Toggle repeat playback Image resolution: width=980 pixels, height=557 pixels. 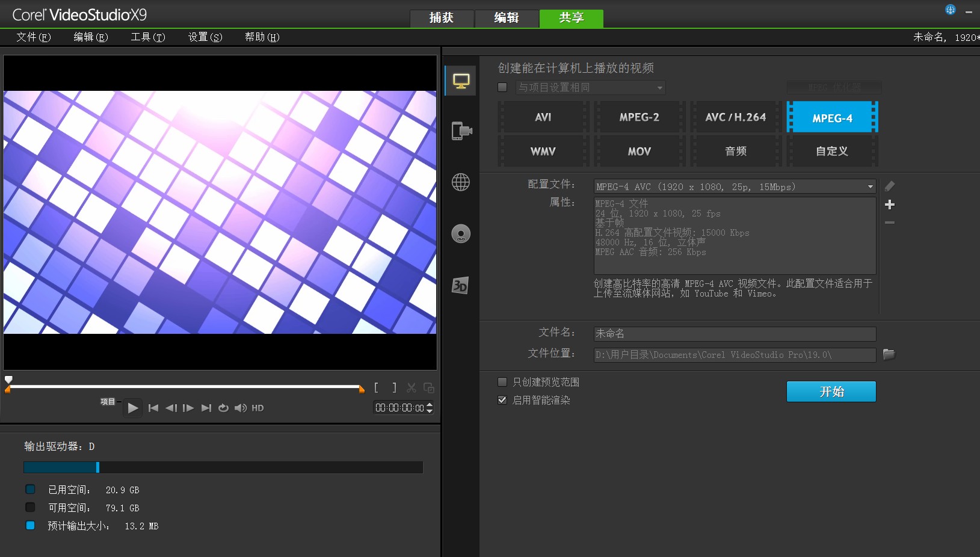pos(223,408)
